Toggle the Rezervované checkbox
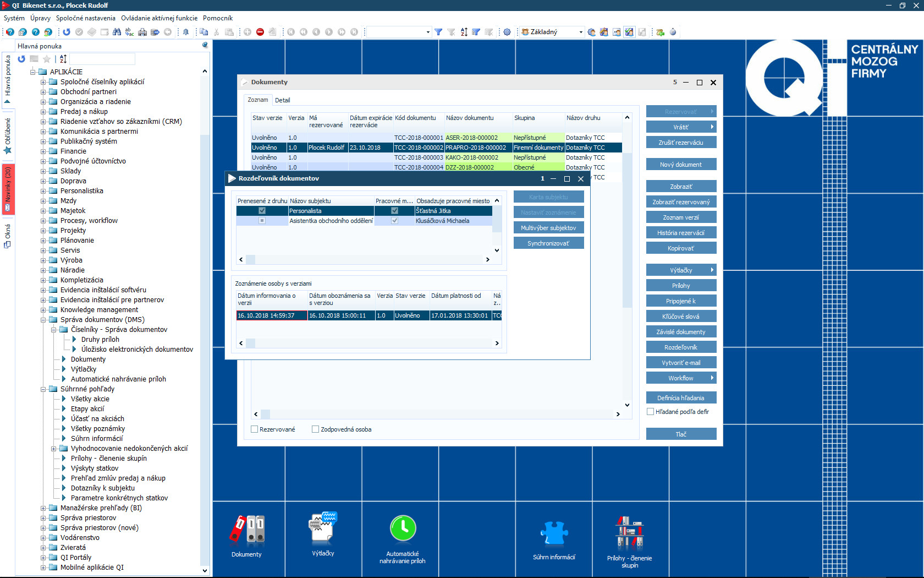The width and height of the screenshot is (924, 578). coord(255,429)
